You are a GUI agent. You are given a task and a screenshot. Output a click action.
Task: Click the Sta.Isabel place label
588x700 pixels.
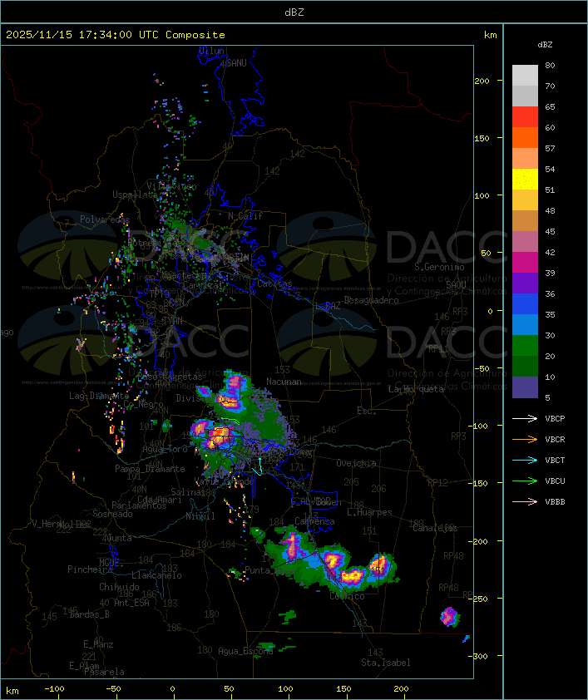point(385,663)
